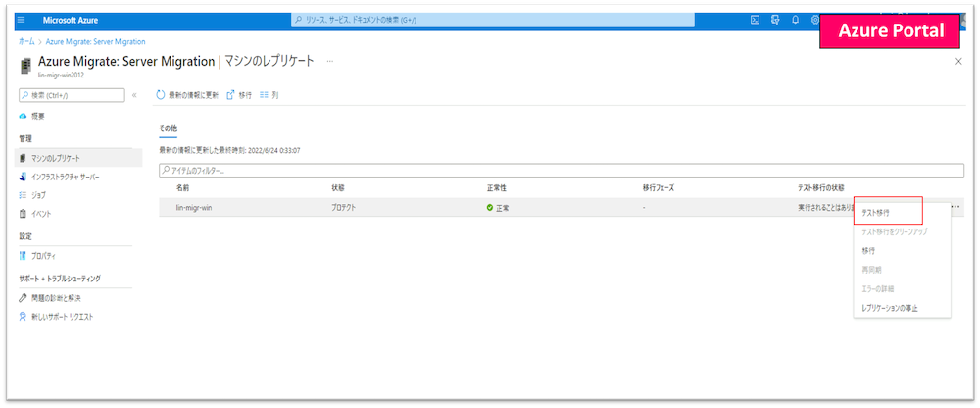Click the 列 toolbar button label
Screen dimensions: 980x408
[x=275, y=95]
